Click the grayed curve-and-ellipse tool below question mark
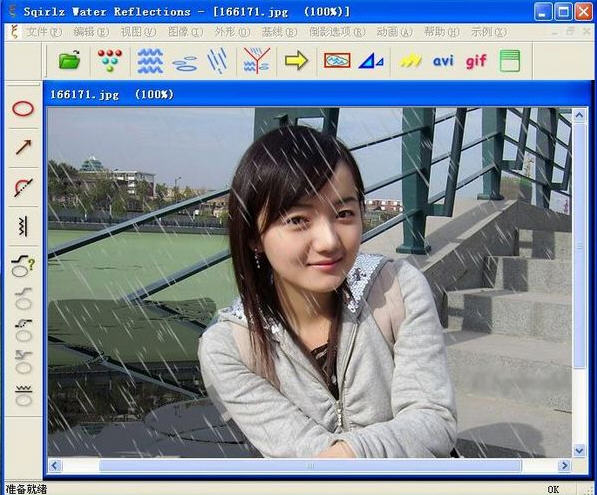This screenshot has width=597, height=495. coord(23,299)
